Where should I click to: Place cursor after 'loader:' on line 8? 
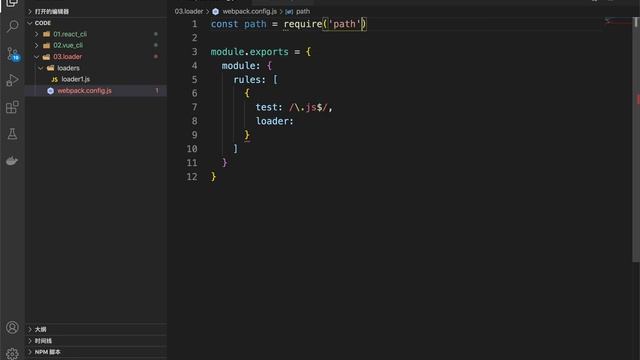click(x=294, y=121)
